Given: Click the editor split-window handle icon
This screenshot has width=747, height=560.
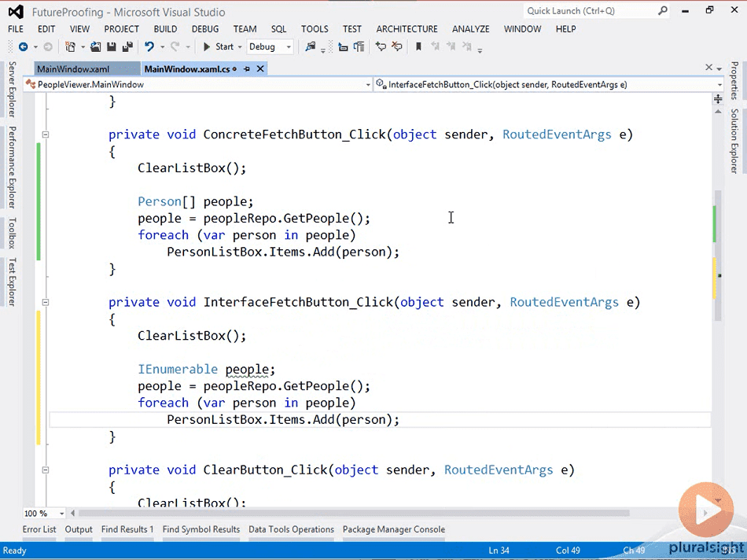Looking at the screenshot, I should click(718, 98).
